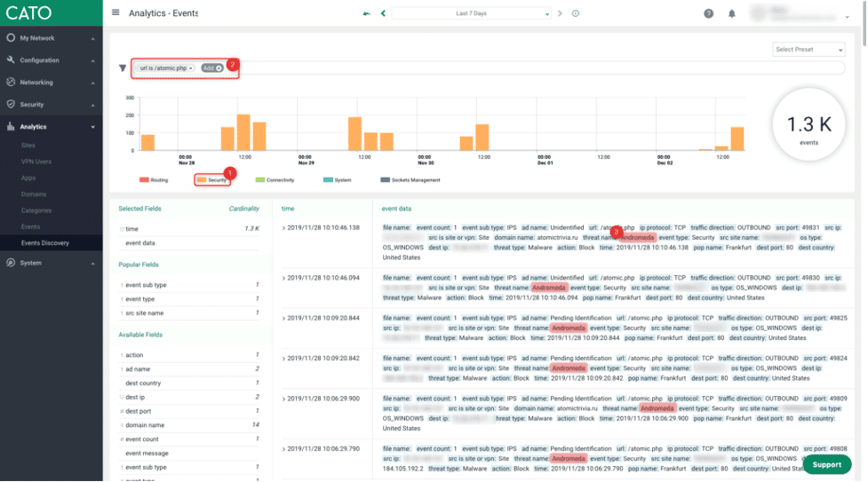
Task: Remove the url is /atomic.php filter
Action: pyautogui.click(x=191, y=68)
